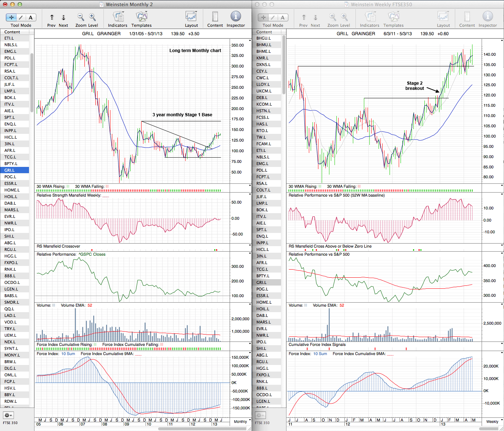Screen dimensions: 504x431
Task: Click the Weekly period label in right chart
Action: click(x=493, y=421)
